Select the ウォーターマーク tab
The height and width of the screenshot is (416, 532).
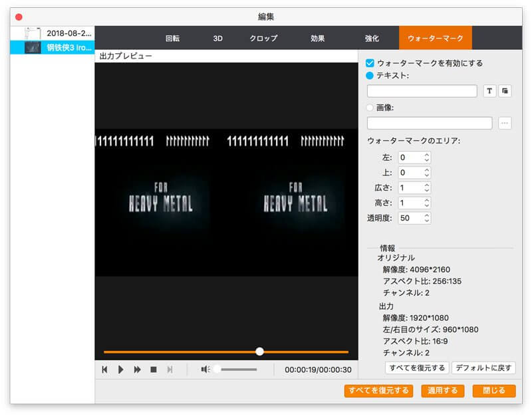pos(436,38)
